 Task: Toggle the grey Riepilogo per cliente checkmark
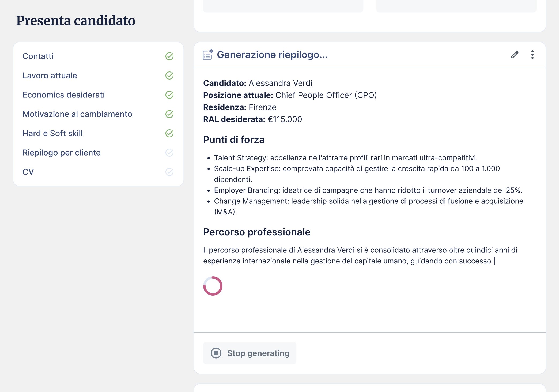pos(169,153)
